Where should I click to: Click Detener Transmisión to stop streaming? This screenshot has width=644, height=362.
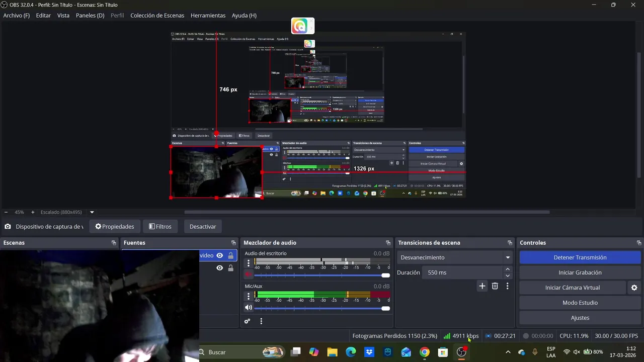click(x=580, y=257)
